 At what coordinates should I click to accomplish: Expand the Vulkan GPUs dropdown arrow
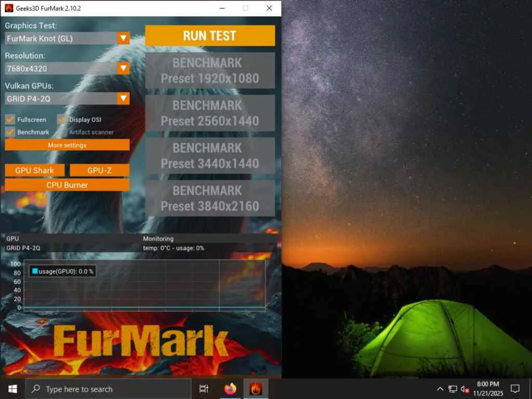(124, 98)
